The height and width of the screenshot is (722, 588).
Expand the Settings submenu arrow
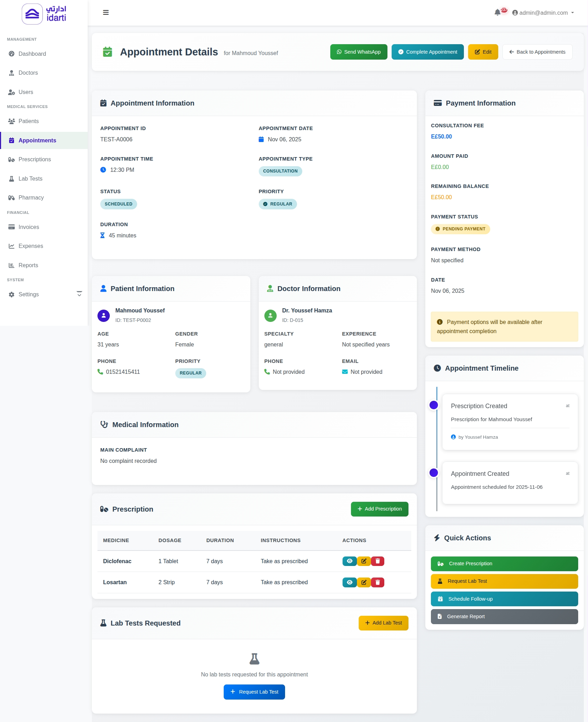79,294
